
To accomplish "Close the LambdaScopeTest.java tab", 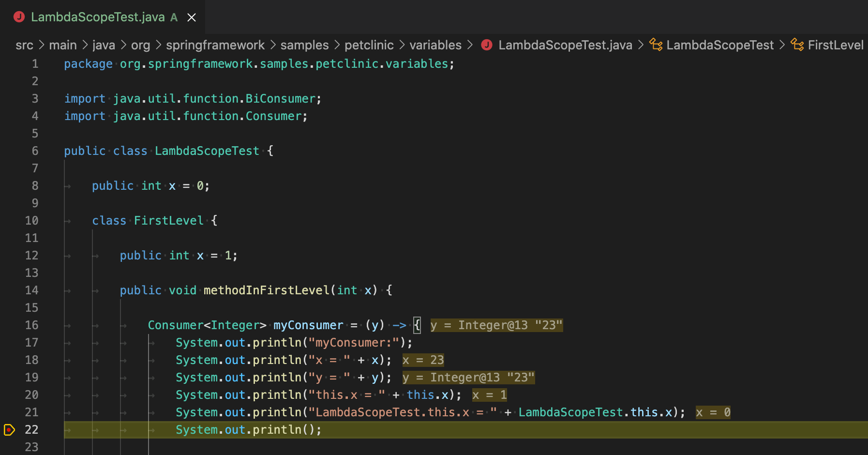I will 192,16.
